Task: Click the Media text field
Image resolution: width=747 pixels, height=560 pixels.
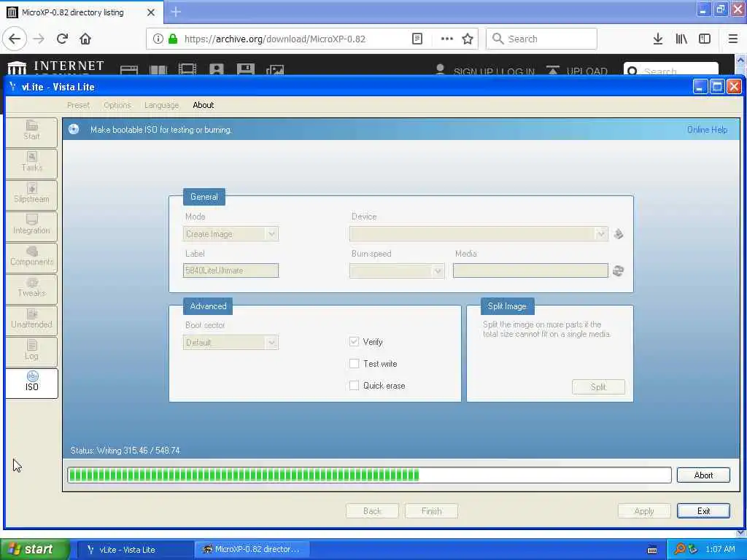Action: tap(530, 271)
